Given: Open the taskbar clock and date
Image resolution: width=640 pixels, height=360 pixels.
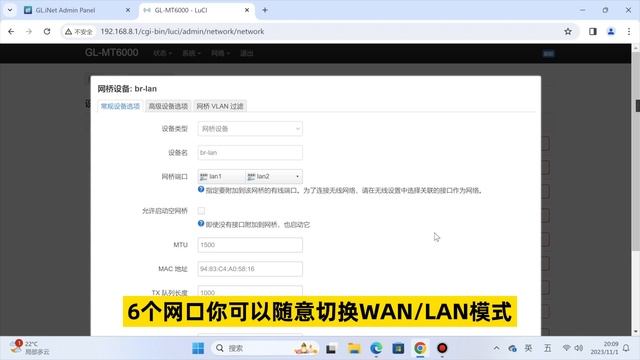Looking at the screenshot, I should (x=604, y=348).
